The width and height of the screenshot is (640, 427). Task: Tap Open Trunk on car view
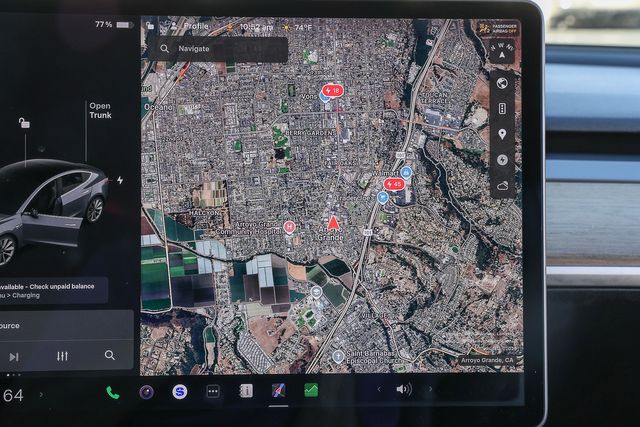pos(100,110)
